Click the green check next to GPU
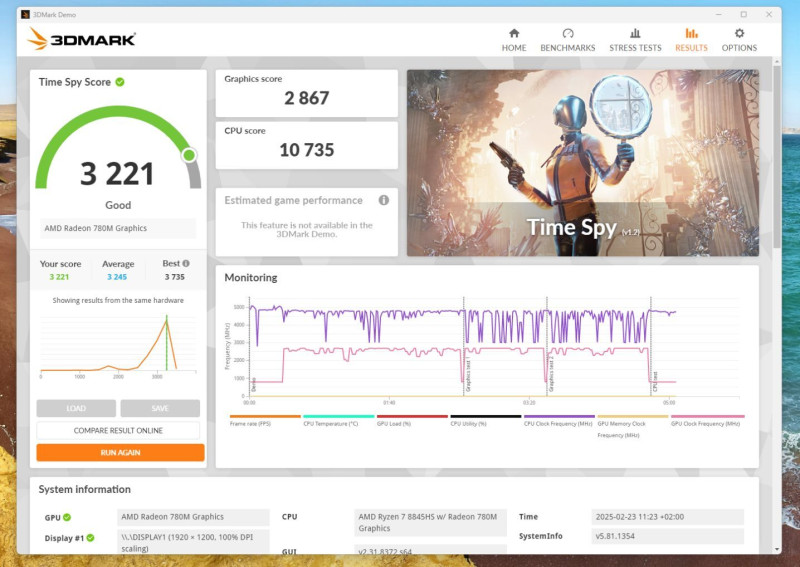Image resolution: width=800 pixels, height=567 pixels. pos(67,517)
